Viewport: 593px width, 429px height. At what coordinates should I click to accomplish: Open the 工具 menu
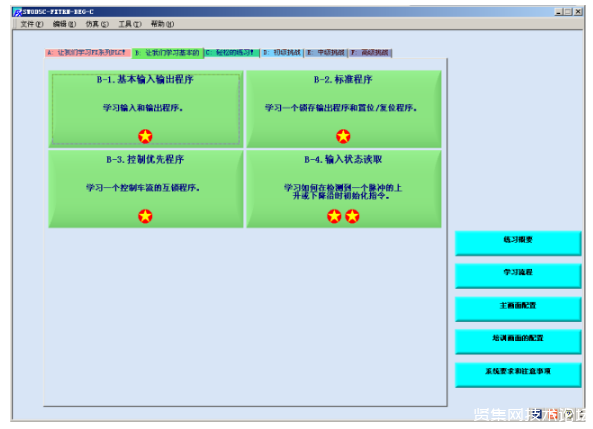(130, 24)
